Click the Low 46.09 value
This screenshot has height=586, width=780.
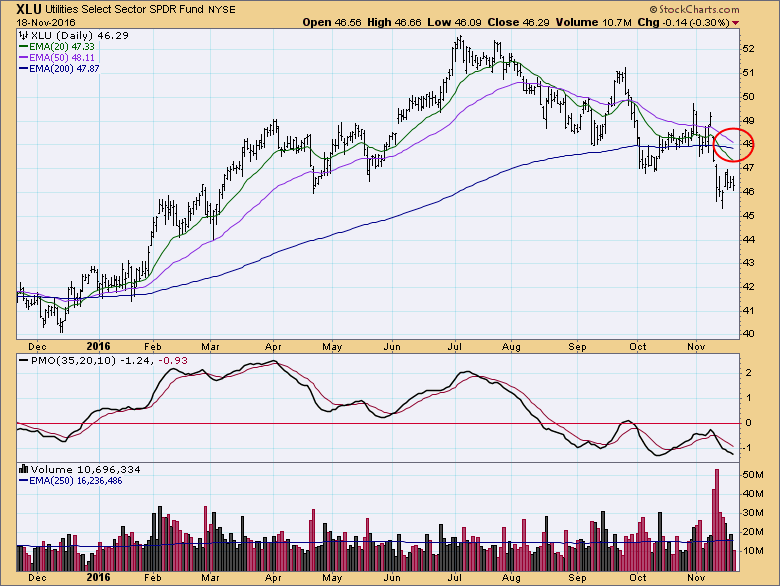(455, 22)
